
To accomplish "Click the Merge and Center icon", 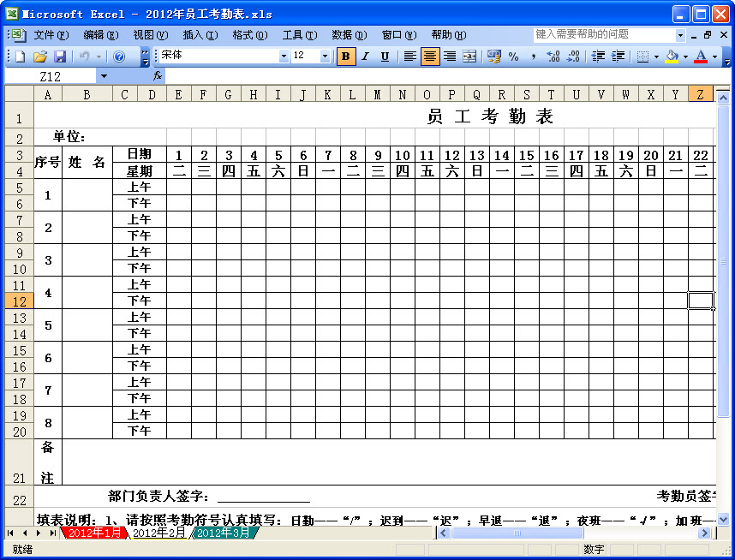I will pyautogui.click(x=469, y=56).
